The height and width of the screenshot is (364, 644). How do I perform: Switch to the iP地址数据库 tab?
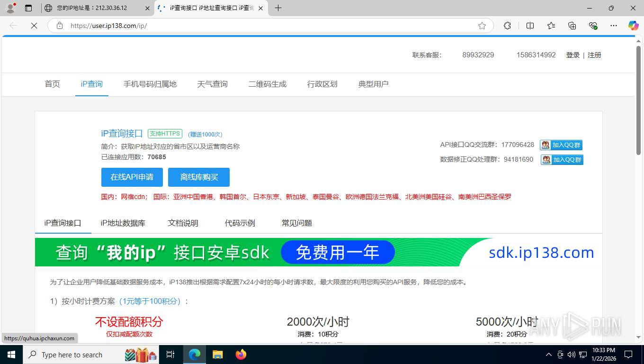point(123,223)
